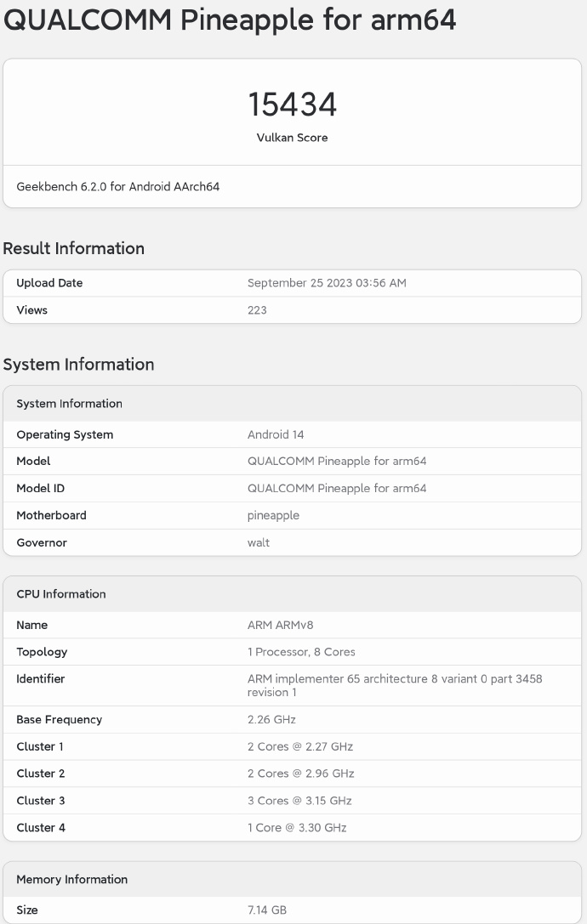Click the Vulkan Score label

click(x=292, y=138)
